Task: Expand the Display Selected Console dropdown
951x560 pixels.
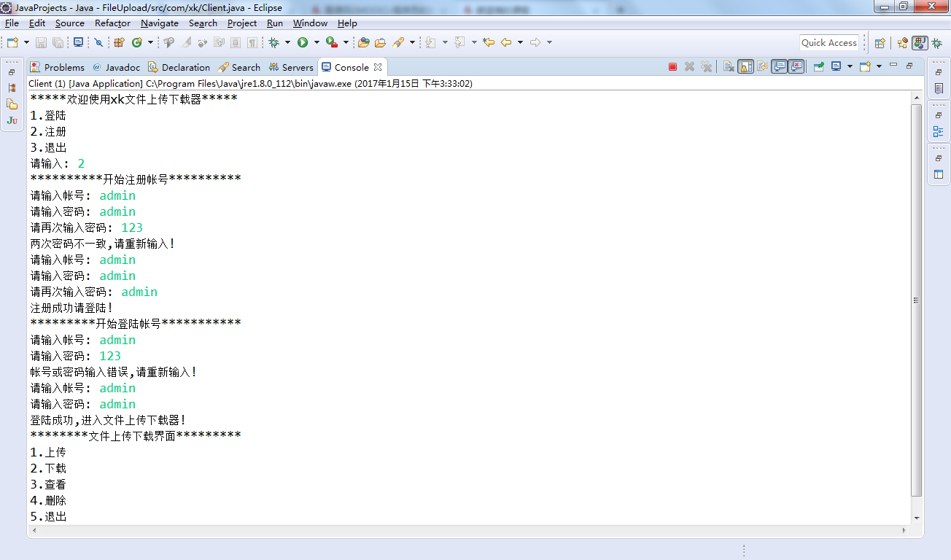Action: 850,66
